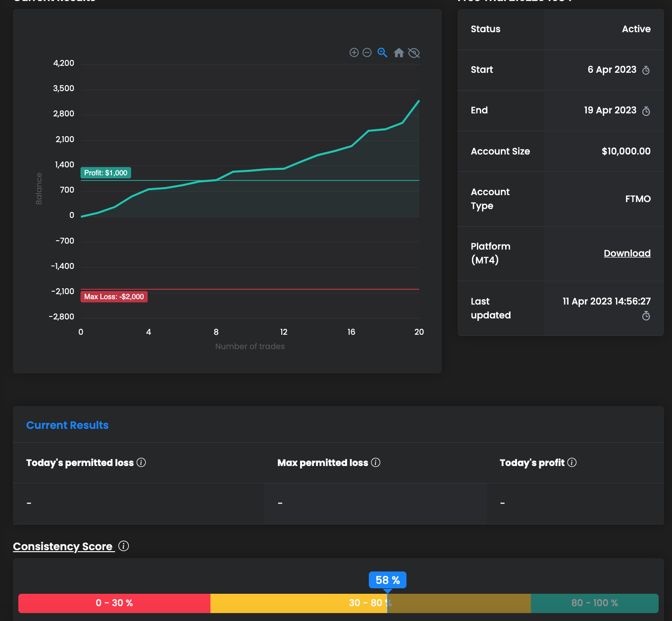Open the Consistency Score link
The width and height of the screenshot is (672, 621).
(x=63, y=546)
